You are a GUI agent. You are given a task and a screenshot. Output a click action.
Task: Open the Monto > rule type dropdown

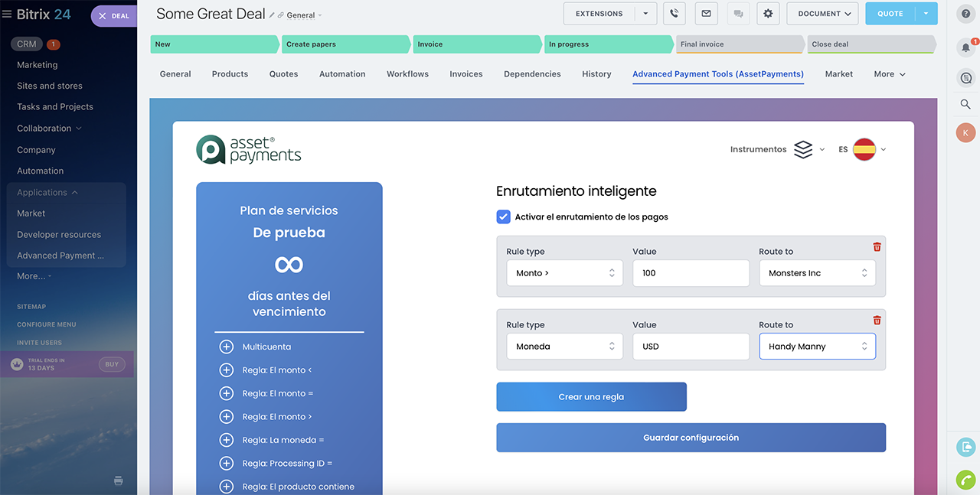[564, 273]
